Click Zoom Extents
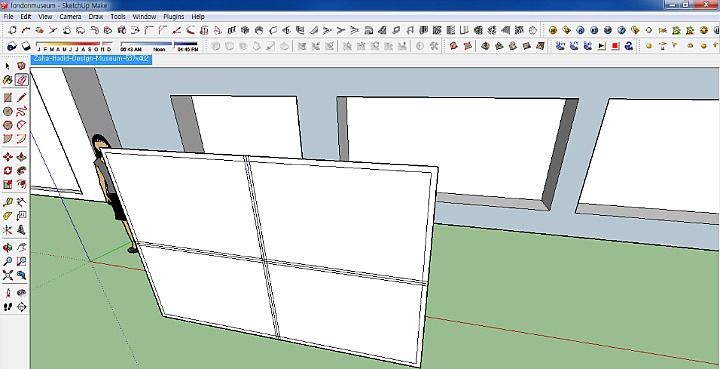720x369 pixels. [x=8, y=275]
